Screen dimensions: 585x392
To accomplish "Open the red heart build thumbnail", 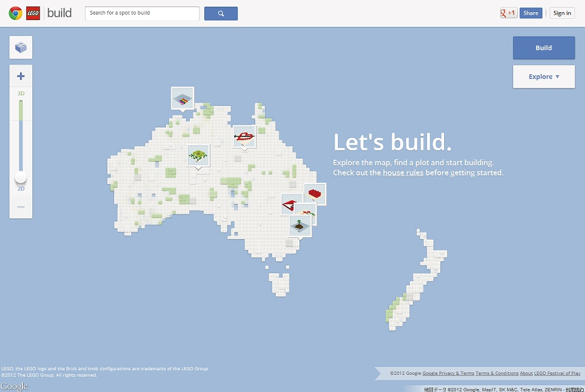I will (245, 136).
